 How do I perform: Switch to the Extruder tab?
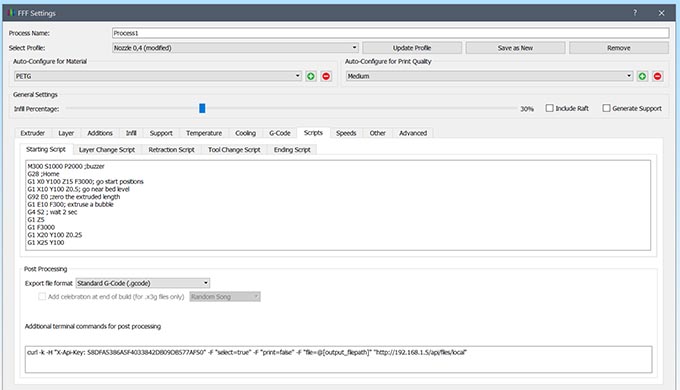[33, 133]
